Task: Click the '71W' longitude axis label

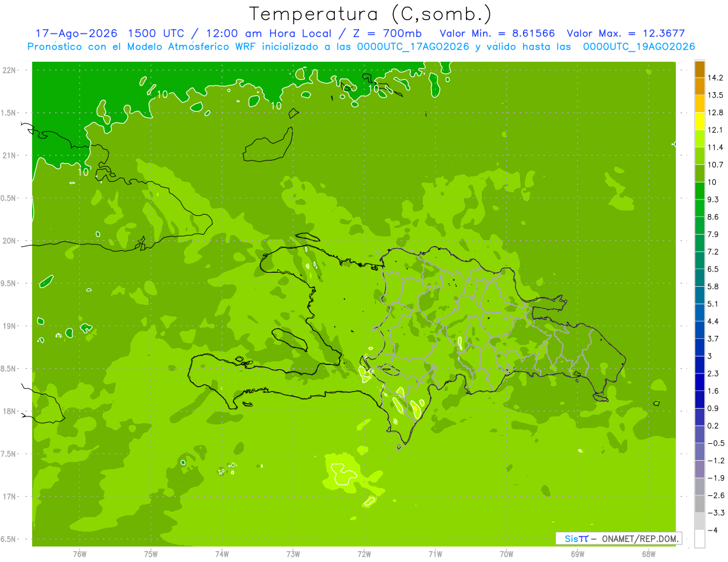Action: coord(435,554)
